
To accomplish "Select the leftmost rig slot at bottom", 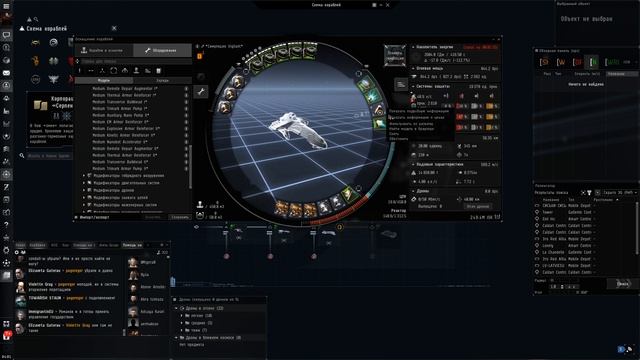I will tap(281, 208).
